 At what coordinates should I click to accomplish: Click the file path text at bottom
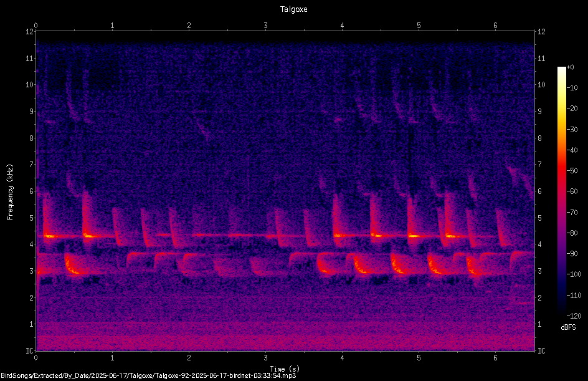click(148, 375)
